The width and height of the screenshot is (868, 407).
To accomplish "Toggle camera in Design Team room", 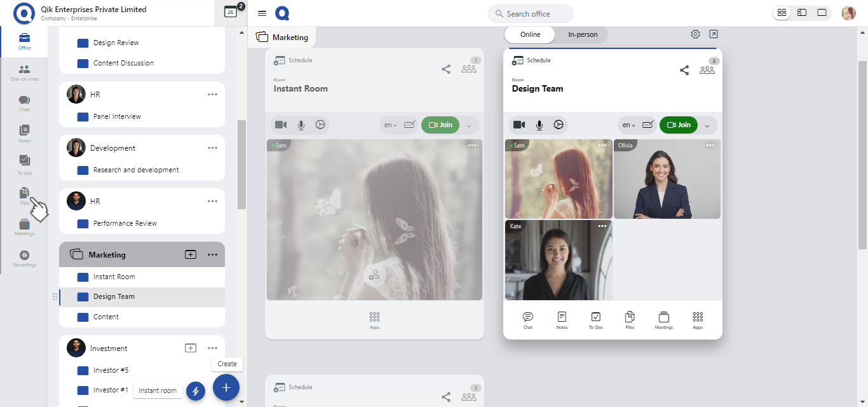I will (519, 125).
